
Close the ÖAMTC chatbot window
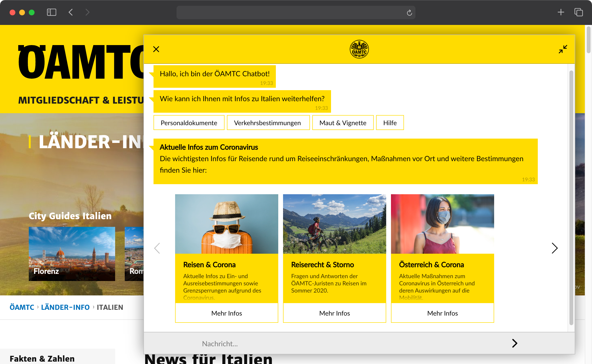tap(156, 49)
